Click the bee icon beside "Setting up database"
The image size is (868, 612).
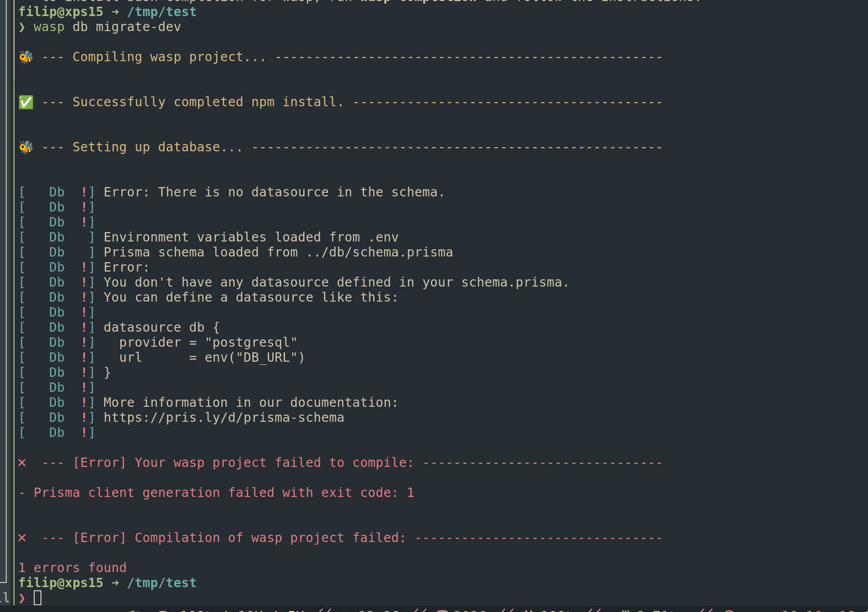point(26,147)
